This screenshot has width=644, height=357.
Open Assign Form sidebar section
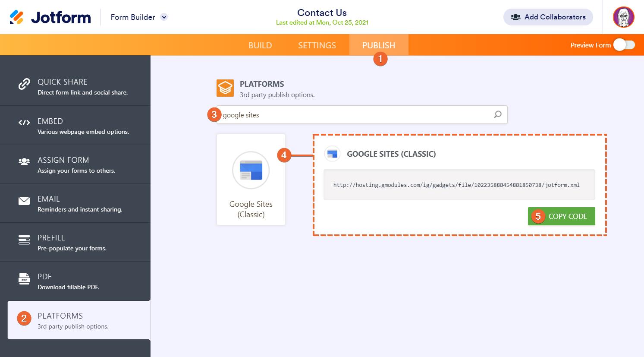pos(75,164)
